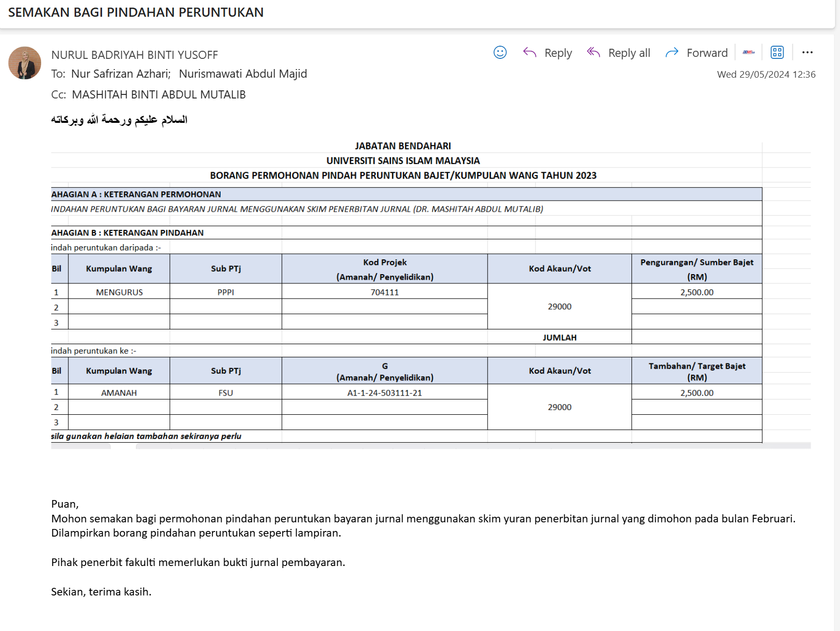Screen dimensions: 840x631
Task: Open the emoji reaction picker
Action: (500, 52)
